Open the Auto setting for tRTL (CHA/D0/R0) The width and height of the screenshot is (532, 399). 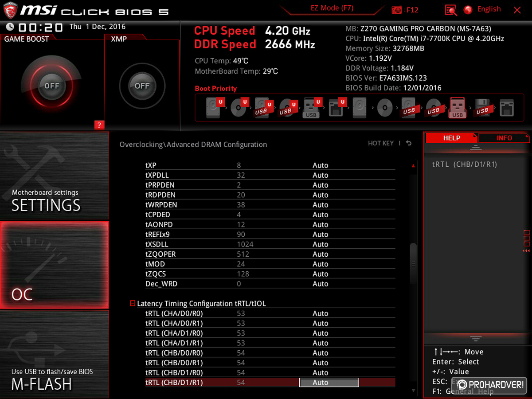(x=321, y=313)
